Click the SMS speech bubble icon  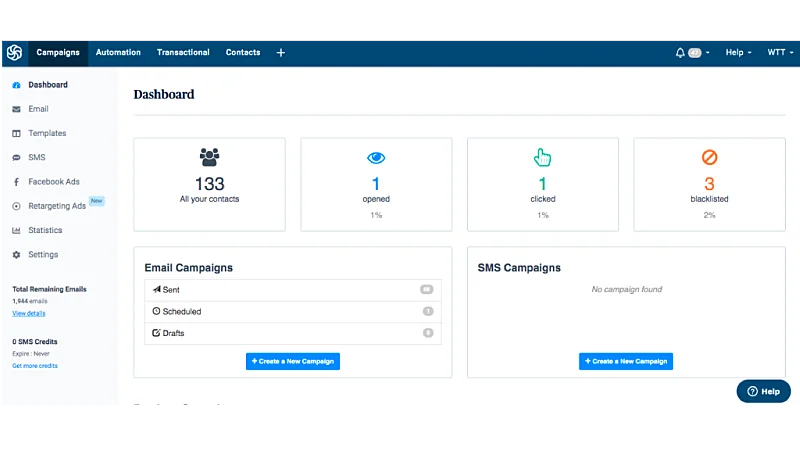(16, 158)
